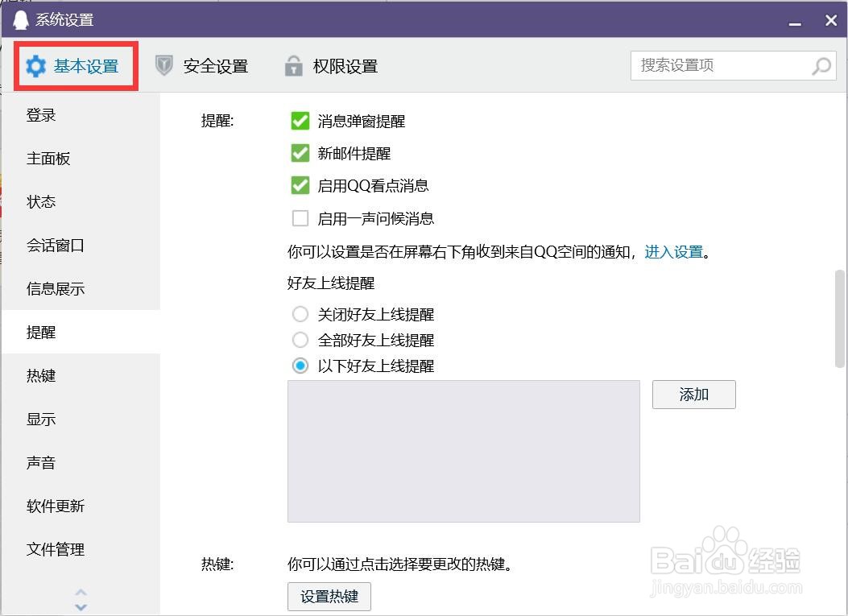Image resolution: width=848 pixels, height=616 pixels.
Task: Click the down chevron below 文件管理
Action: 81,604
